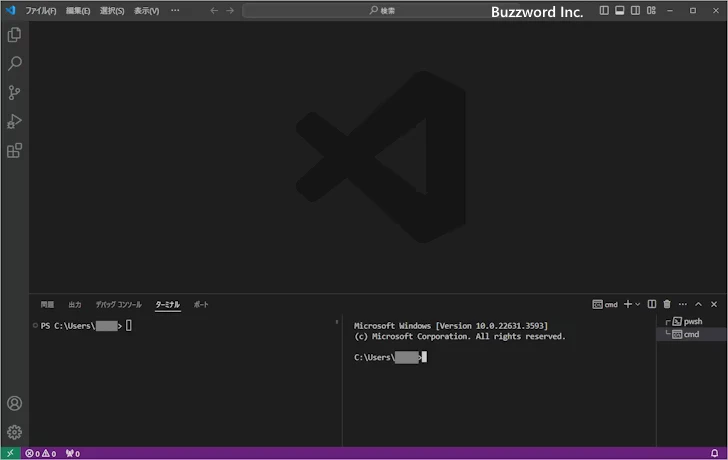
Task: Open the Run and Debug view
Action: pyautogui.click(x=14, y=122)
